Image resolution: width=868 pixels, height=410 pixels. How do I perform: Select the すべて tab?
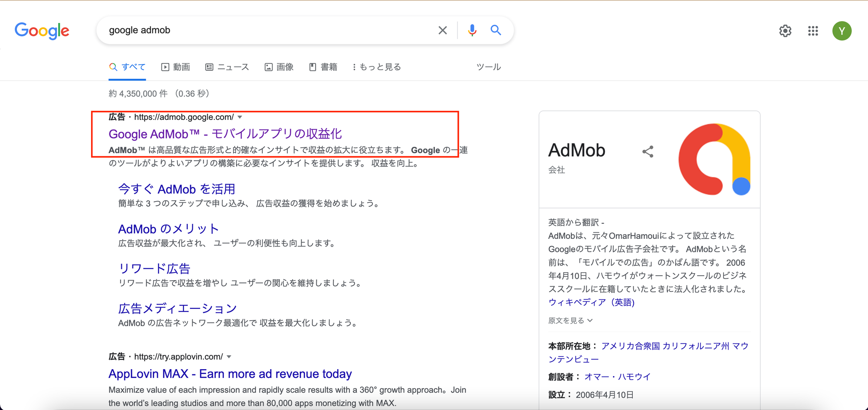[127, 67]
